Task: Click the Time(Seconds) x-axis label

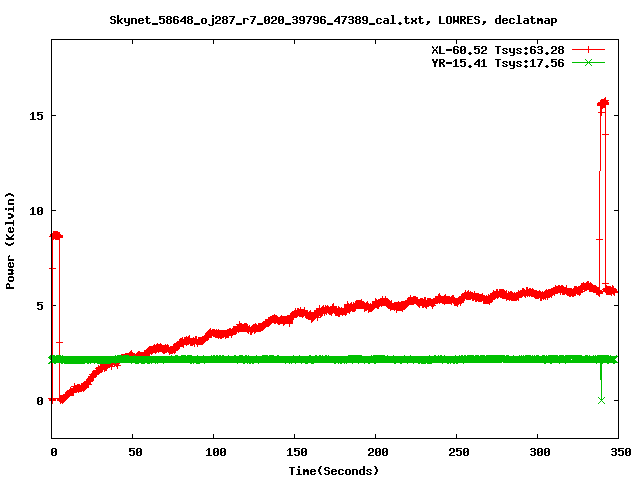Action: pyautogui.click(x=333, y=471)
